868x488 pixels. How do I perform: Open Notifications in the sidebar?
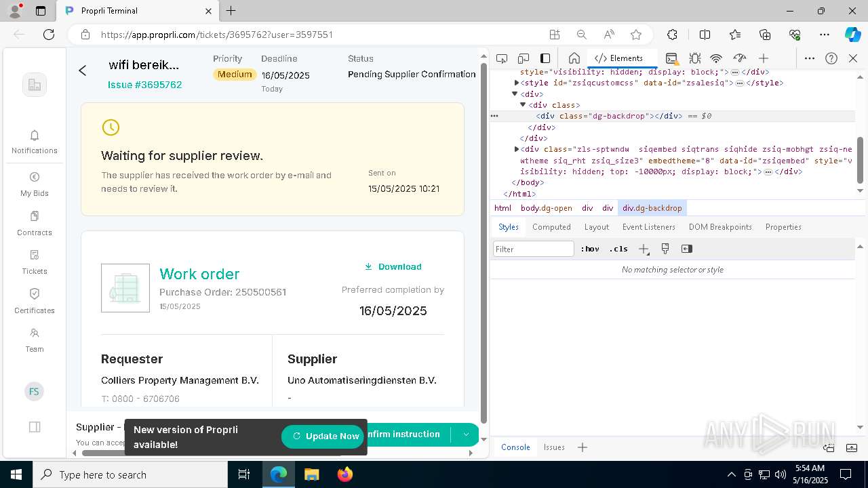[x=35, y=142]
